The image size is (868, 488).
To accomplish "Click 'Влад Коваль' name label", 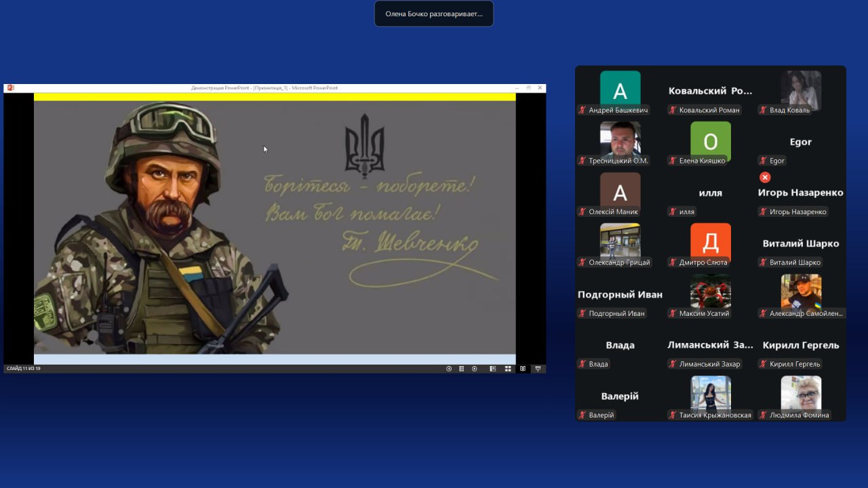I will (789, 110).
